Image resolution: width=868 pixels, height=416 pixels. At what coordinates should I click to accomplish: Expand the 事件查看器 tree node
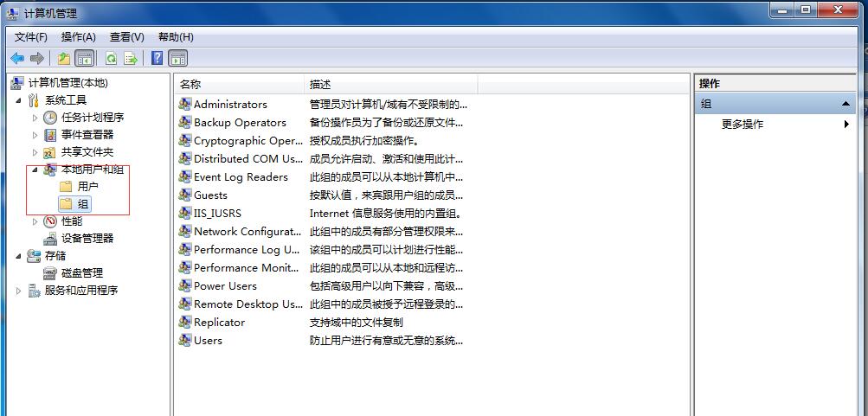point(35,135)
